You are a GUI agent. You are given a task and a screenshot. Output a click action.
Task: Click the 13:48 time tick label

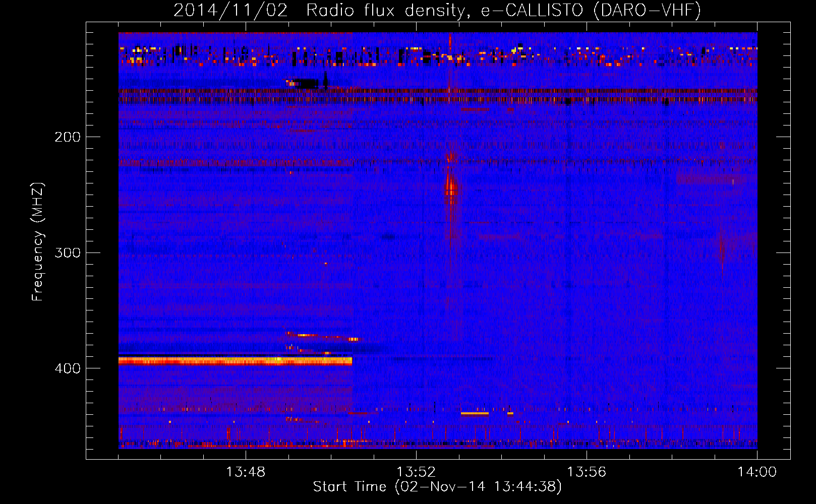(246, 472)
